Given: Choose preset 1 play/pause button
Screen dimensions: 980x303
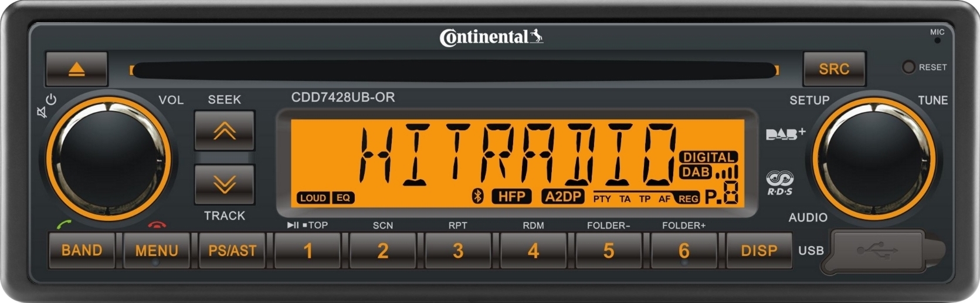Looking at the screenshot, I should pos(307,251).
